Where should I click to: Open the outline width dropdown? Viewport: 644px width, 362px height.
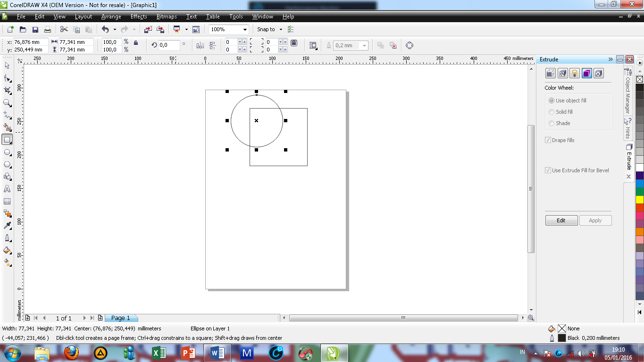click(365, 45)
